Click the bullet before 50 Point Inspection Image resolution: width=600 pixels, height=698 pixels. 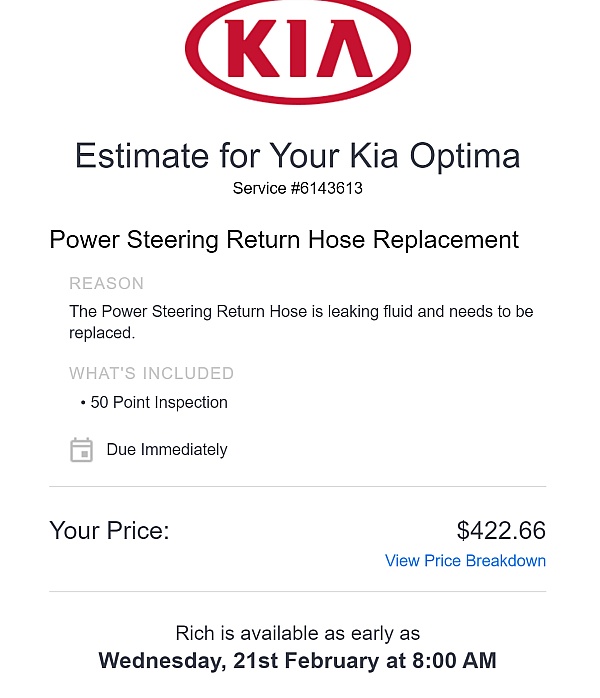coord(83,403)
